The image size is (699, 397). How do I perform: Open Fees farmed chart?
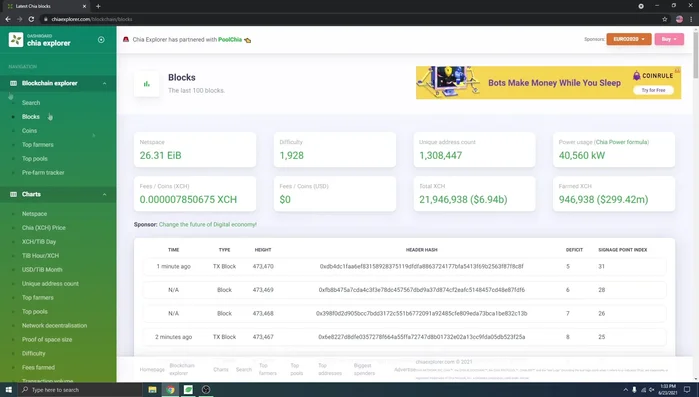pos(38,367)
